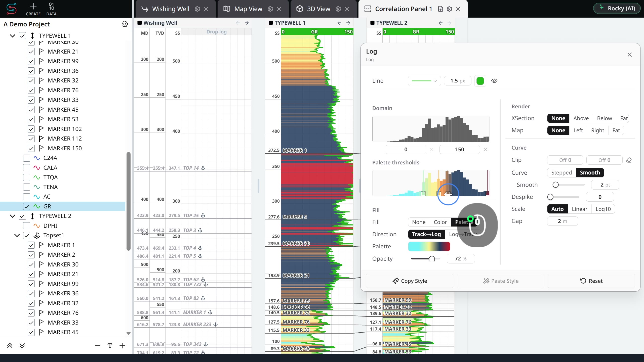Viewport: 644px width, 362px height.
Task: Toggle the line visibility eye icon
Action: (494, 81)
